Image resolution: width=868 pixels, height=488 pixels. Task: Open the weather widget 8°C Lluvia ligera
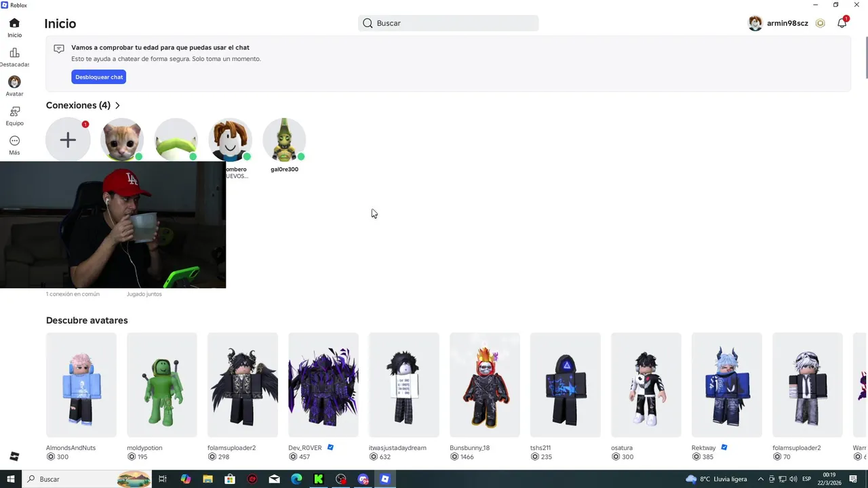point(716,479)
